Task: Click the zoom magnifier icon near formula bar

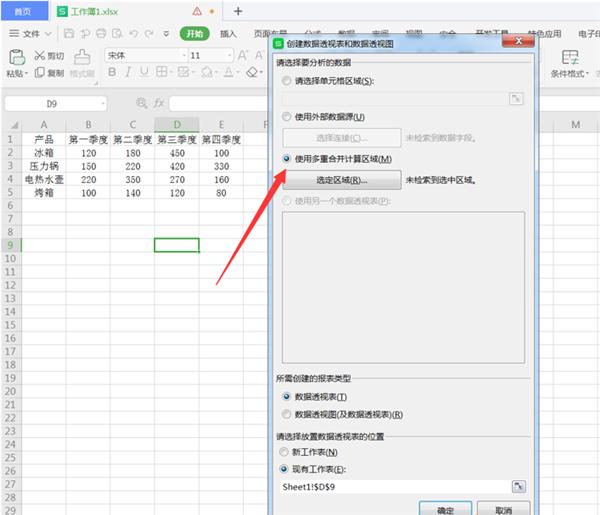Action: [x=142, y=103]
